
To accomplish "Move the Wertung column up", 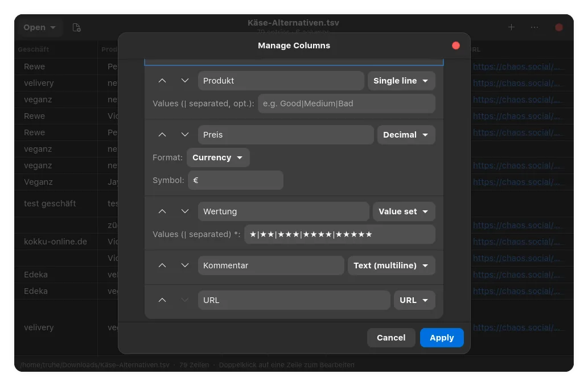I will coord(162,211).
